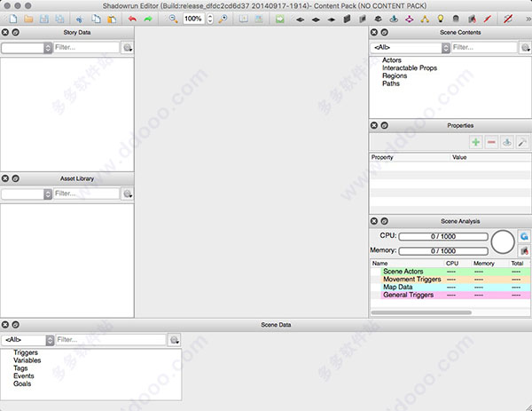Float the Properties panel

click(385, 125)
